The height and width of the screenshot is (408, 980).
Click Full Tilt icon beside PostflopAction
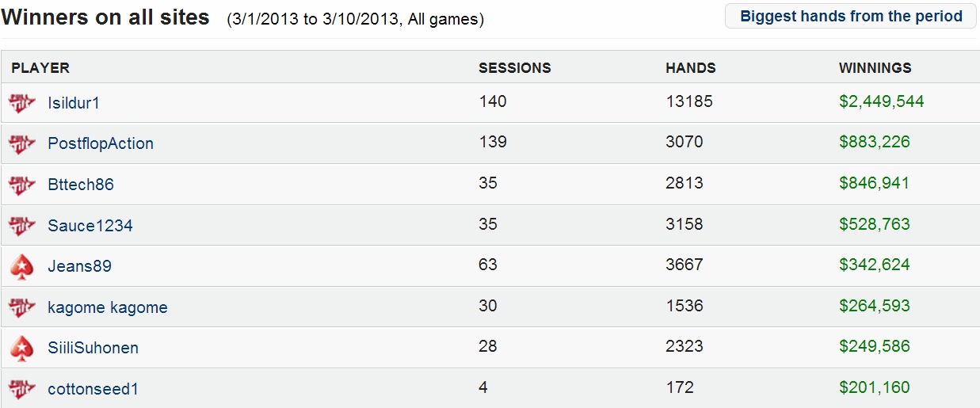(x=22, y=143)
